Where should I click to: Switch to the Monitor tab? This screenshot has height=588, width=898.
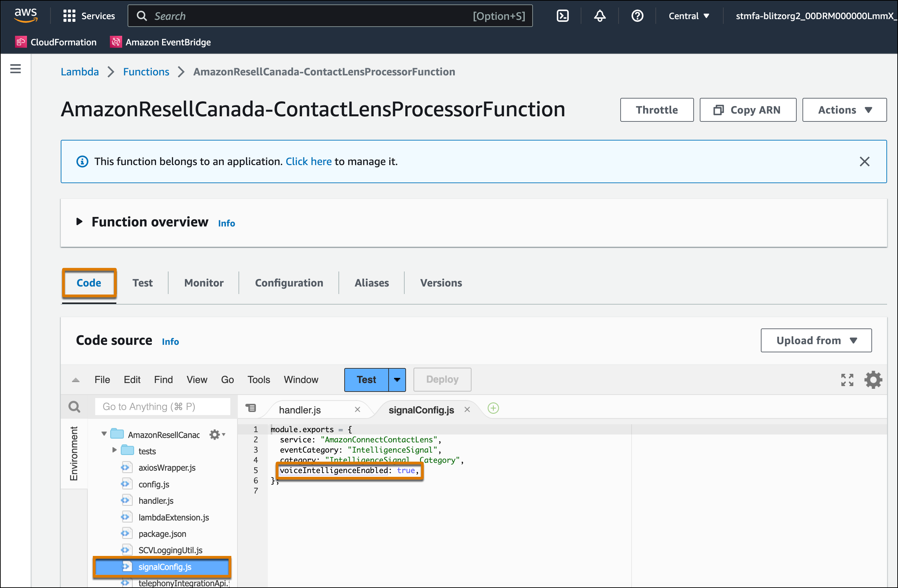(204, 283)
